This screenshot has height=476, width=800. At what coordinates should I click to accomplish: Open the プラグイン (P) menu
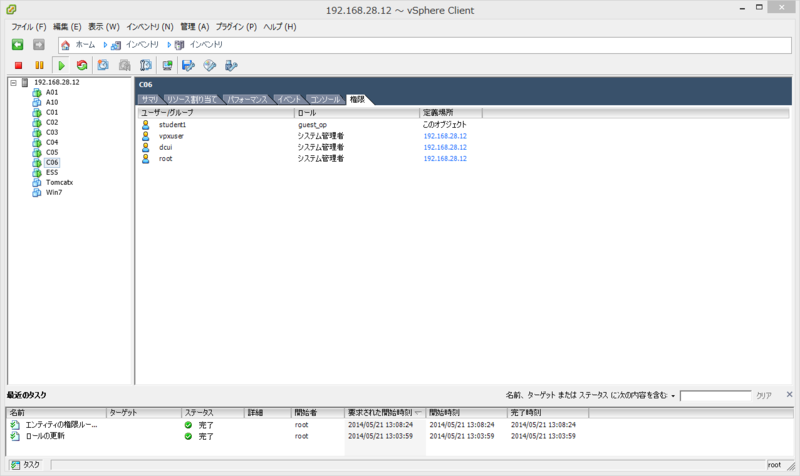point(236,27)
